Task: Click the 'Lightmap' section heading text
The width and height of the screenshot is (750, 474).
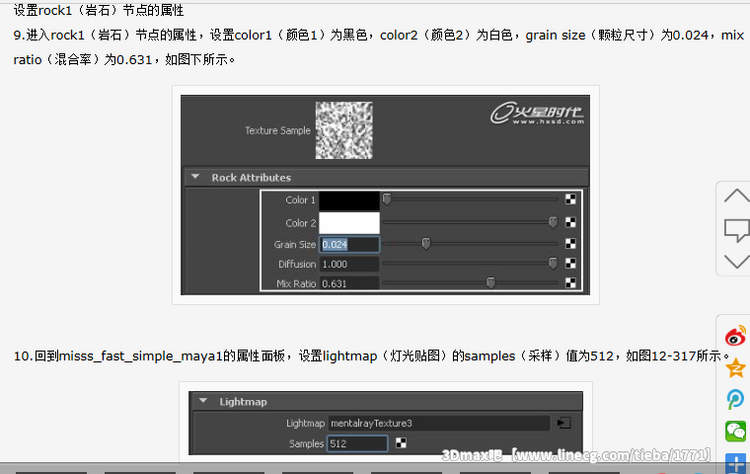Action: (243, 402)
